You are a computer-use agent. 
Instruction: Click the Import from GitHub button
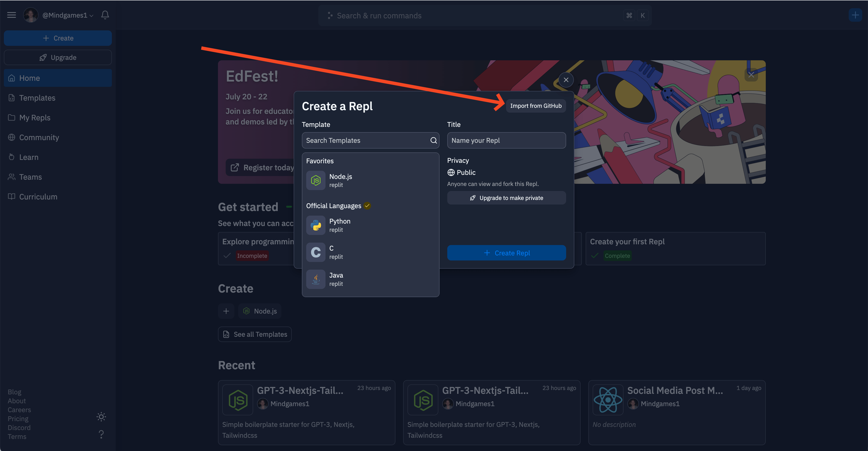[535, 106]
